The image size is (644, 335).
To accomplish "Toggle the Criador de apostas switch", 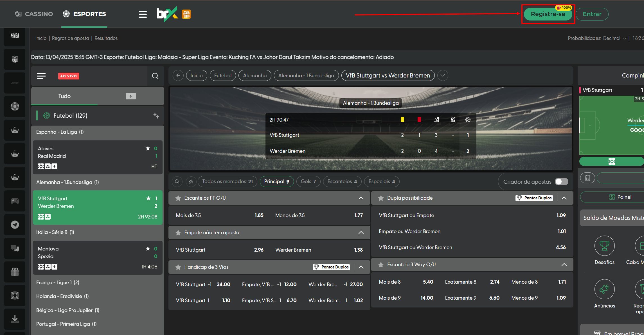I will point(561,182).
